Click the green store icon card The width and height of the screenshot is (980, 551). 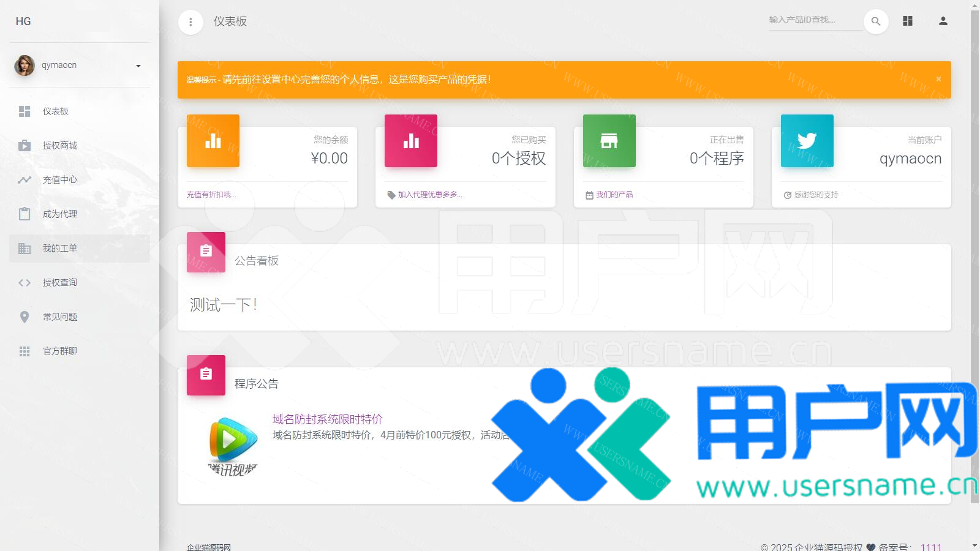[x=609, y=141]
